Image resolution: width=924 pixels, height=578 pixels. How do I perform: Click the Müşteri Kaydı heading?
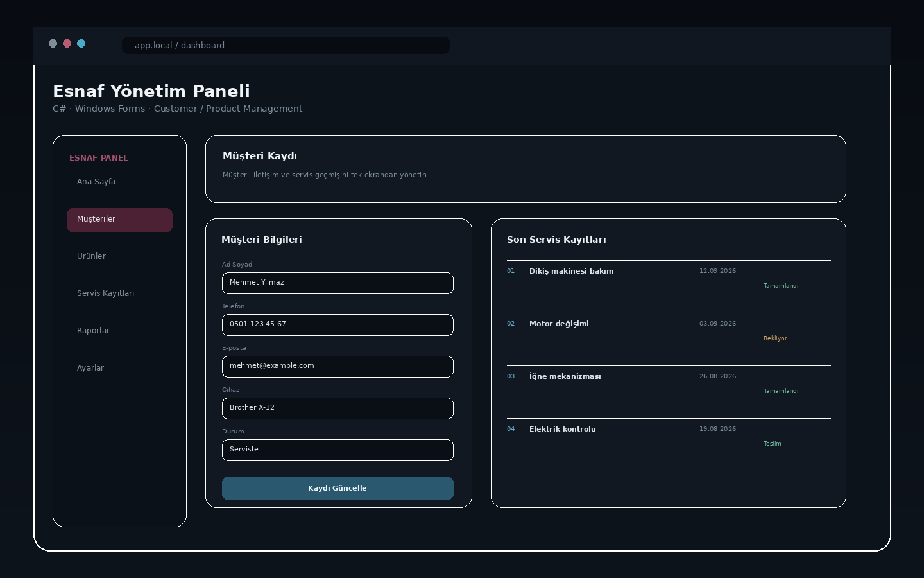coord(260,156)
